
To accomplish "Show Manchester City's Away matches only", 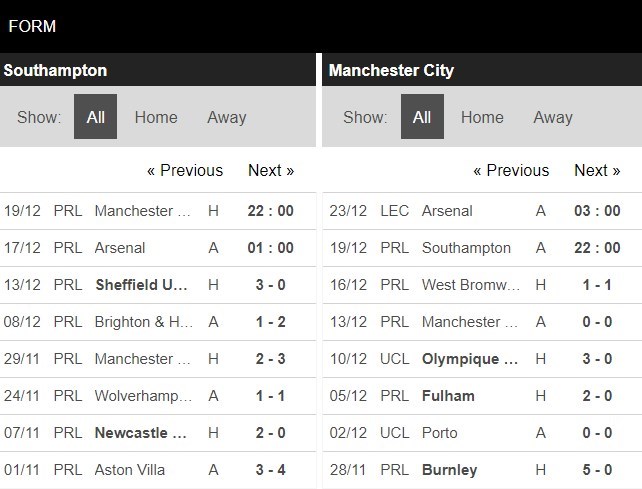I will click(x=553, y=117).
